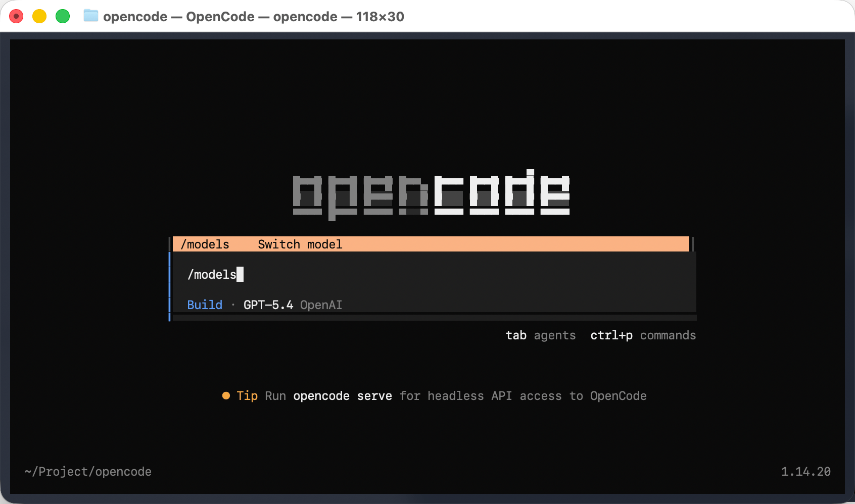Click the OpenAI provider label
Screen dimensions: 855x504
(x=321, y=305)
